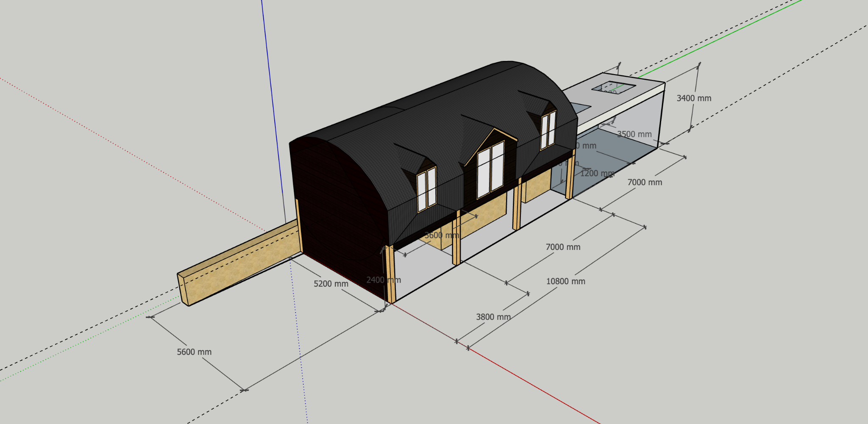The height and width of the screenshot is (424, 868).
Task: Click the 3400 mm height dimension
Action: pyautogui.click(x=694, y=98)
